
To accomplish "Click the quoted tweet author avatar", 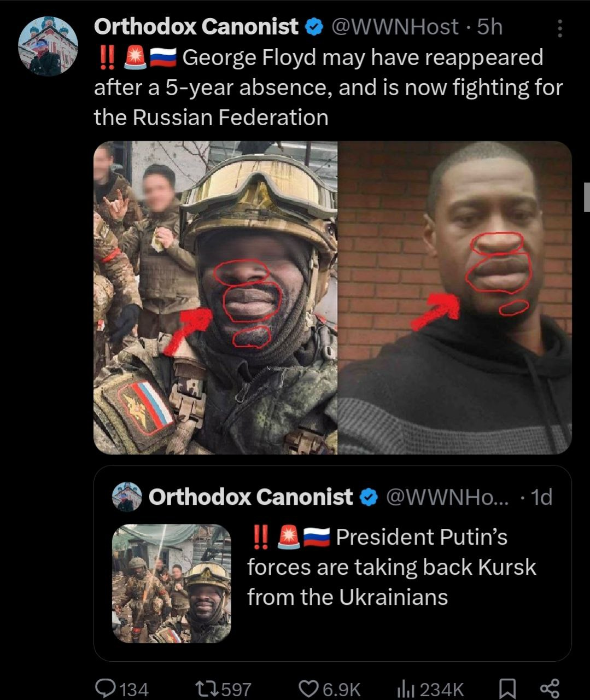I will (127, 497).
